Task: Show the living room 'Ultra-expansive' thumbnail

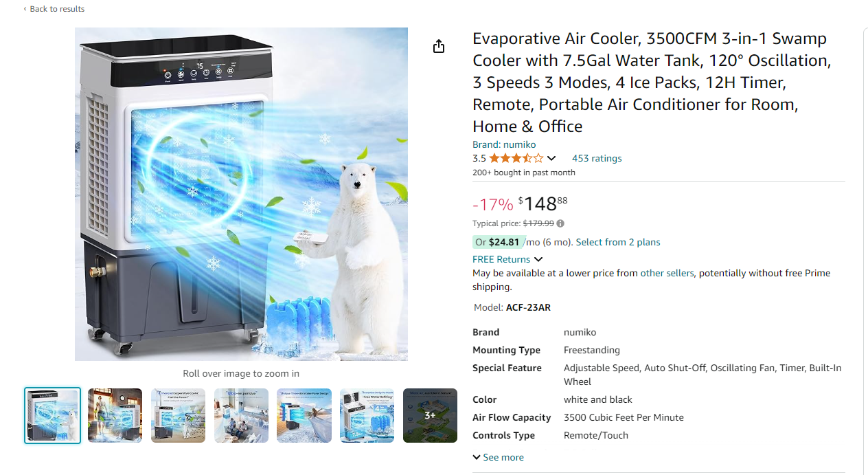Action: click(x=241, y=415)
